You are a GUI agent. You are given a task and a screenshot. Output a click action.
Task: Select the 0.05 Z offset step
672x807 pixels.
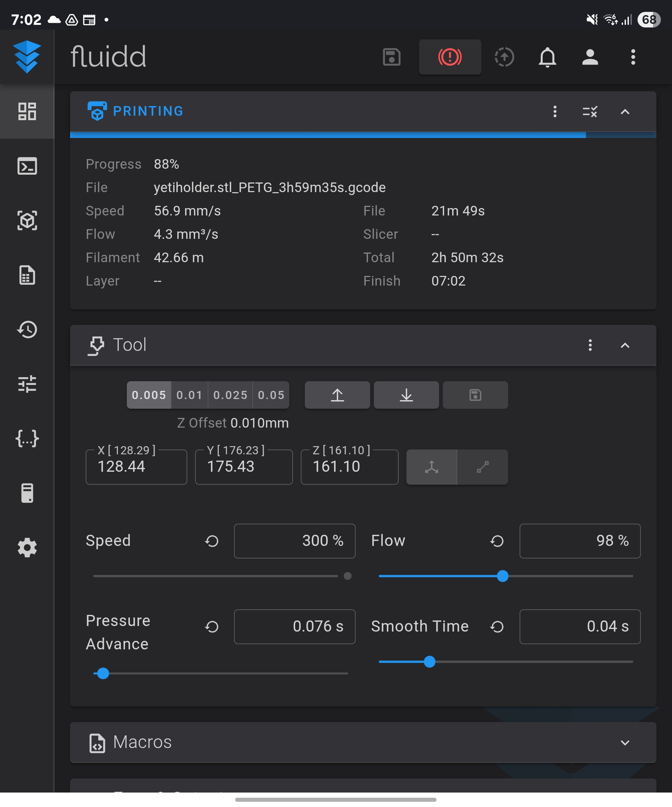(271, 395)
